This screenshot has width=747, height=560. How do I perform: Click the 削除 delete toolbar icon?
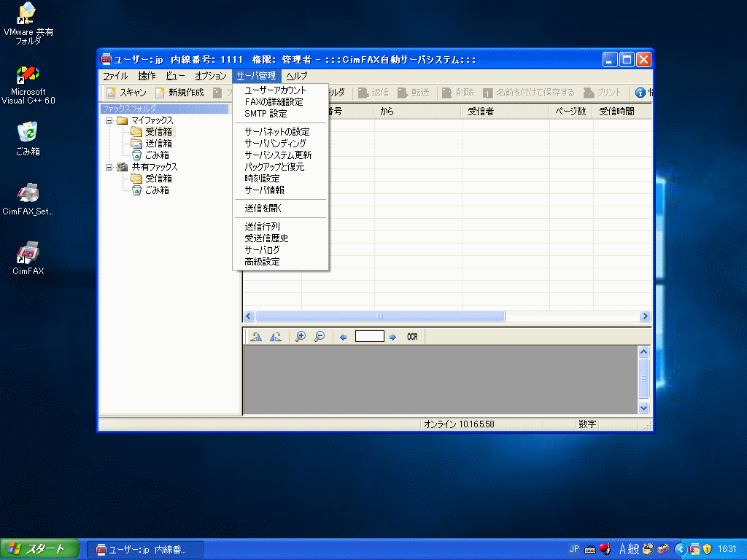pos(447,93)
